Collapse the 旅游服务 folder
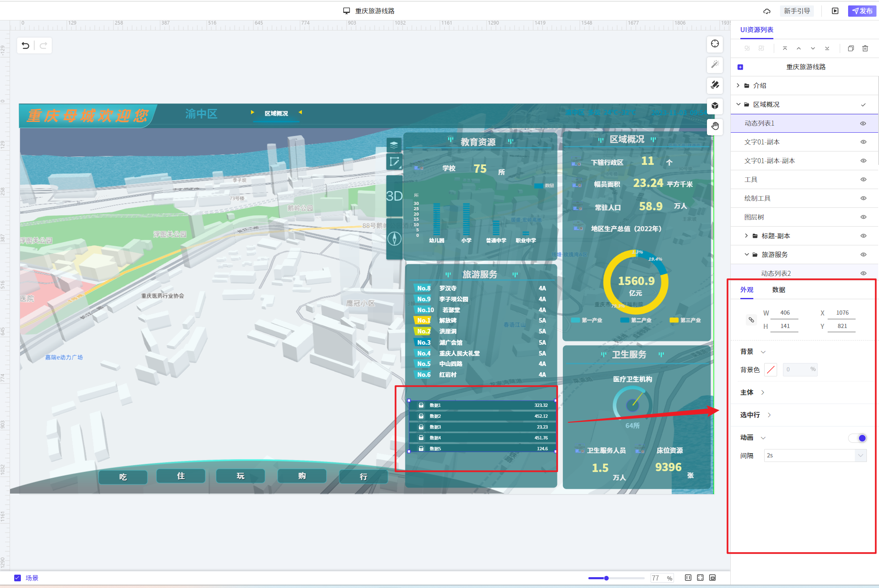 [x=747, y=255]
